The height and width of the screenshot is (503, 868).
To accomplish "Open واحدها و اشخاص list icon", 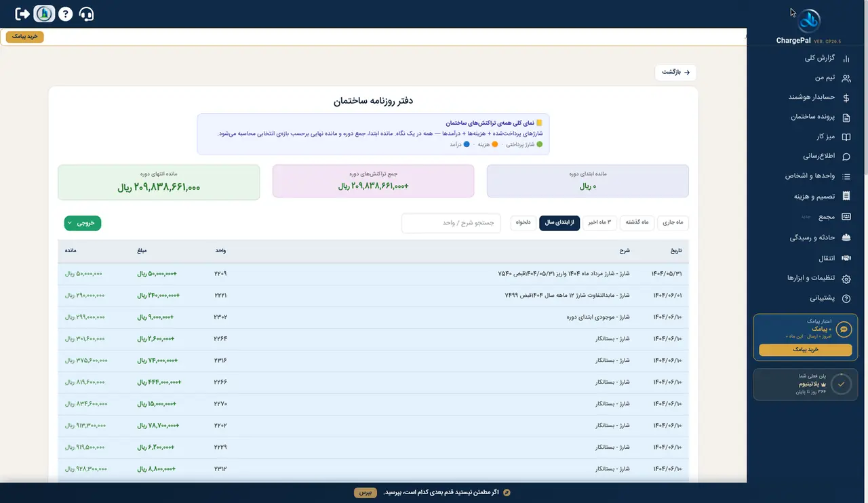I will click(846, 176).
